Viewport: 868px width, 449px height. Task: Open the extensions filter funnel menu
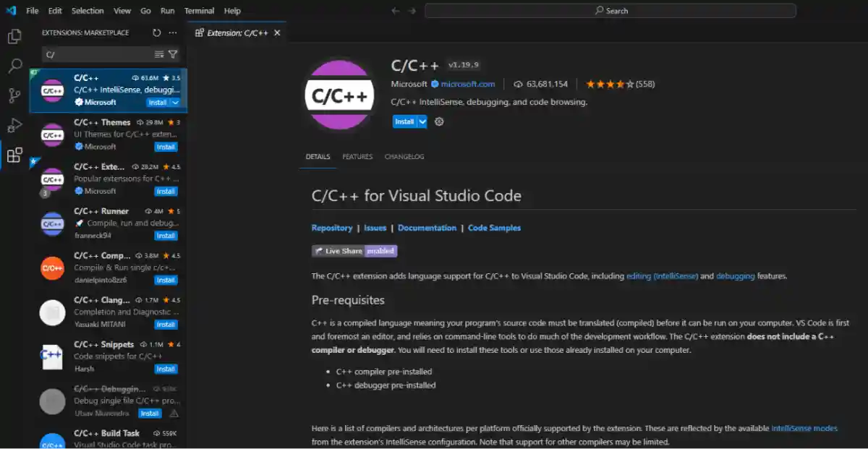172,54
